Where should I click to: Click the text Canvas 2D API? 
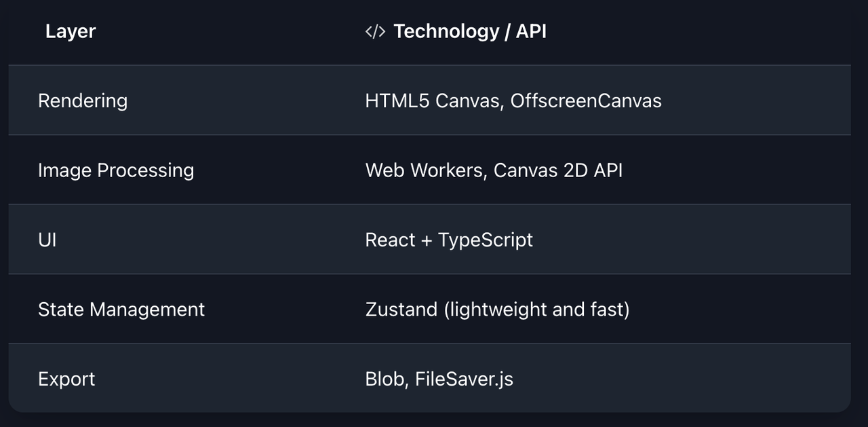(x=558, y=170)
